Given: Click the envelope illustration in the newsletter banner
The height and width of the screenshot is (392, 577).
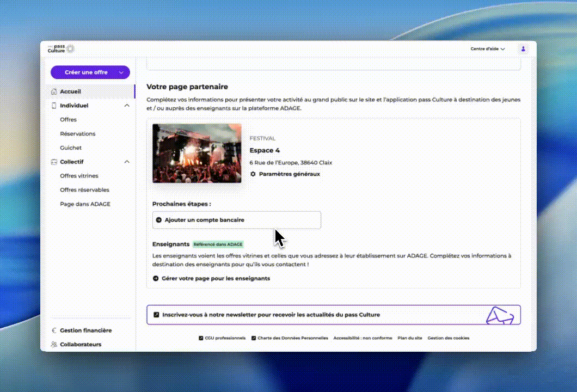Looking at the screenshot, I should [x=500, y=316].
